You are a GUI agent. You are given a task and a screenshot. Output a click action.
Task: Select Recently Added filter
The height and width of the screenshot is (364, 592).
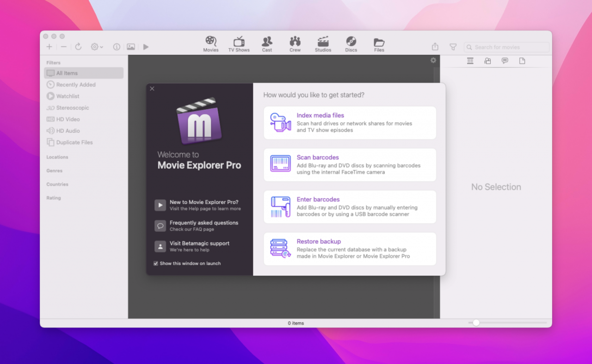pyautogui.click(x=76, y=85)
